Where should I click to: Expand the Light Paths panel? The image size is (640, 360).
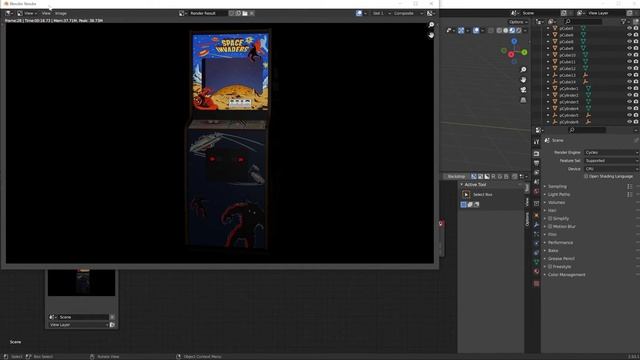coord(559,195)
